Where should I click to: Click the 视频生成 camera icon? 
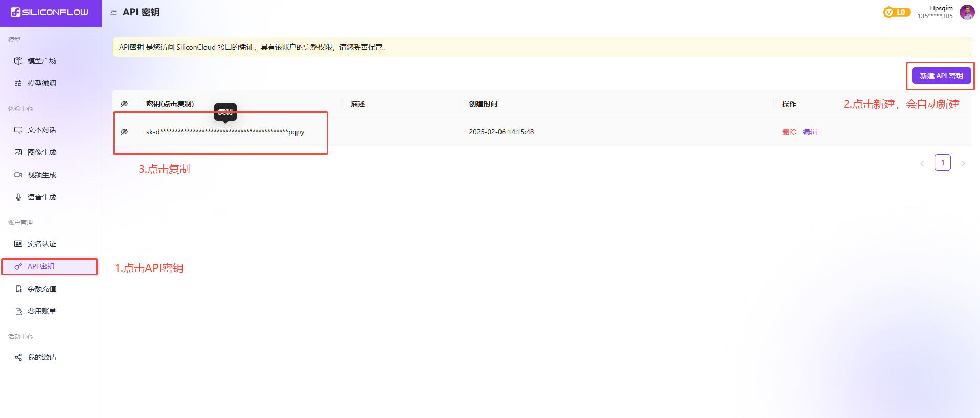18,175
